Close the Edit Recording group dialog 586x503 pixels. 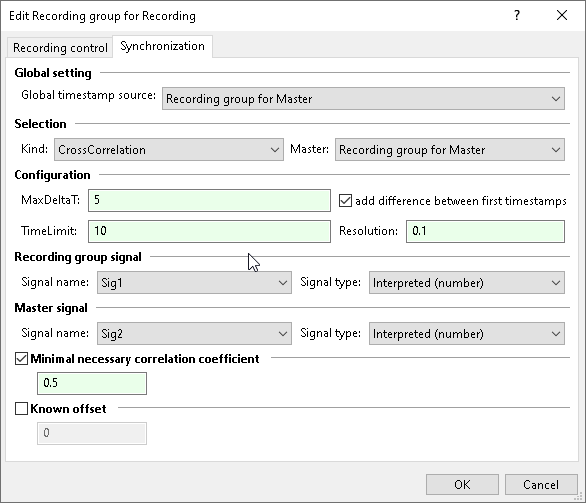pos(562,15)
